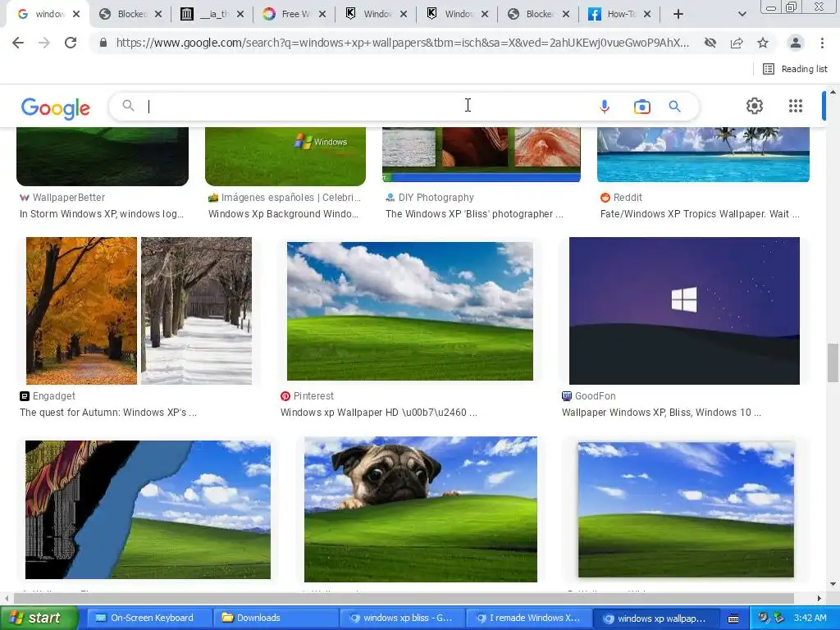Click the keyboard icon beside the system tray
The width and height of the screenshot is (840, 630).
733,619
